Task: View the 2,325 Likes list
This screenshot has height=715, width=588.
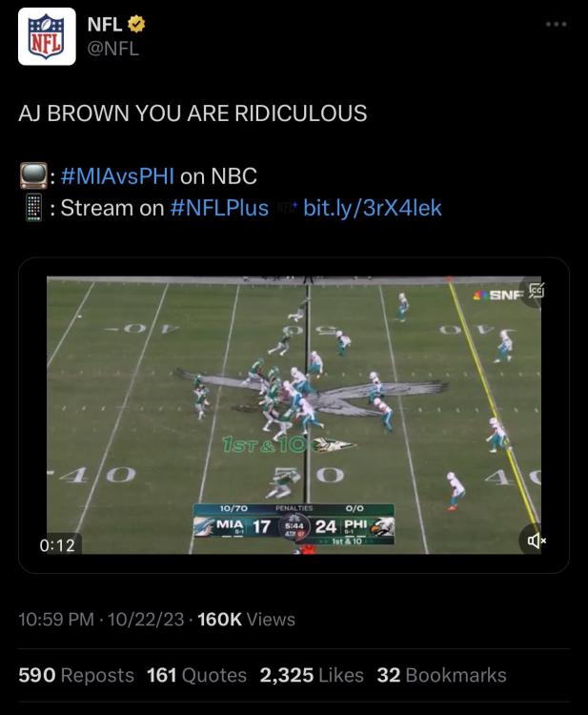Action: 312,675
